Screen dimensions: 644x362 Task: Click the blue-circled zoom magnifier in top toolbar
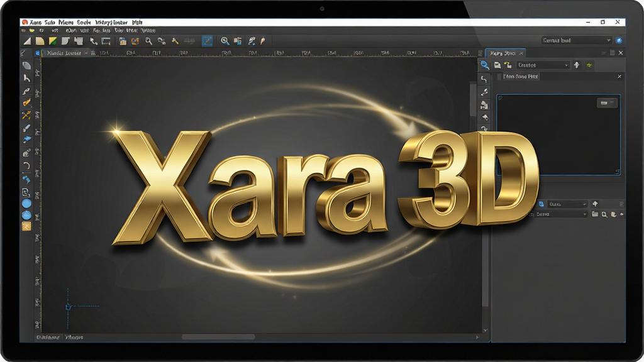coord(225,41)
